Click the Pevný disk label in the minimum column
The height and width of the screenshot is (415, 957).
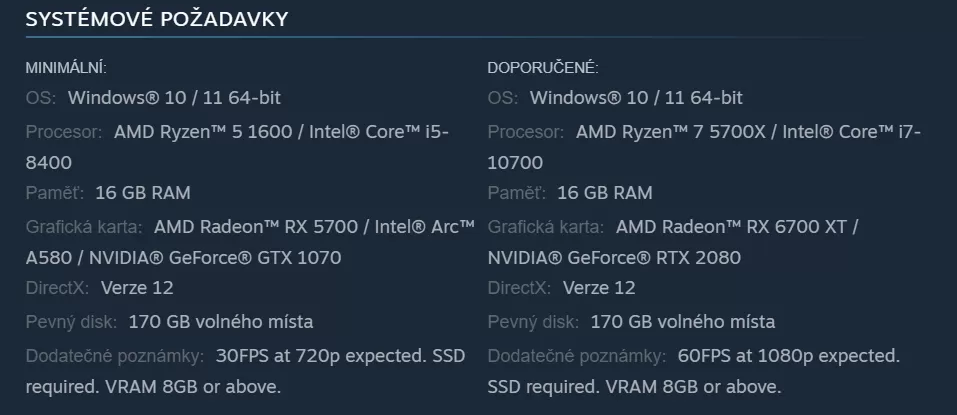click(72, 322)
